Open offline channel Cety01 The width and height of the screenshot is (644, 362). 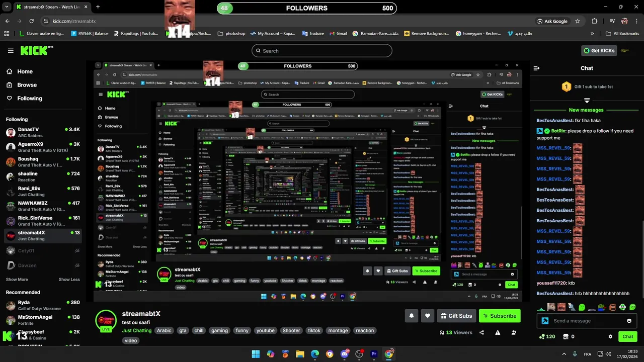42,250
